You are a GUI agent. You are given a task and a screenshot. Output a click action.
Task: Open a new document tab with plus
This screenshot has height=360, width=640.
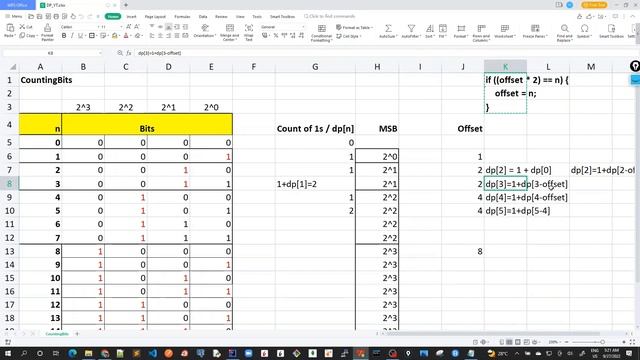pos(126,5)
